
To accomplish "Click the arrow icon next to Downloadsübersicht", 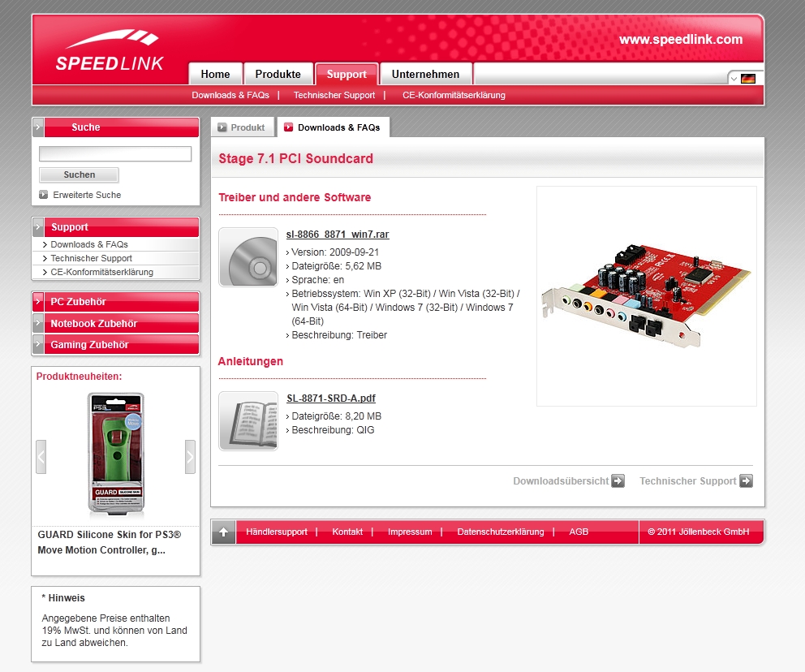I will click(x=618, y=481).
